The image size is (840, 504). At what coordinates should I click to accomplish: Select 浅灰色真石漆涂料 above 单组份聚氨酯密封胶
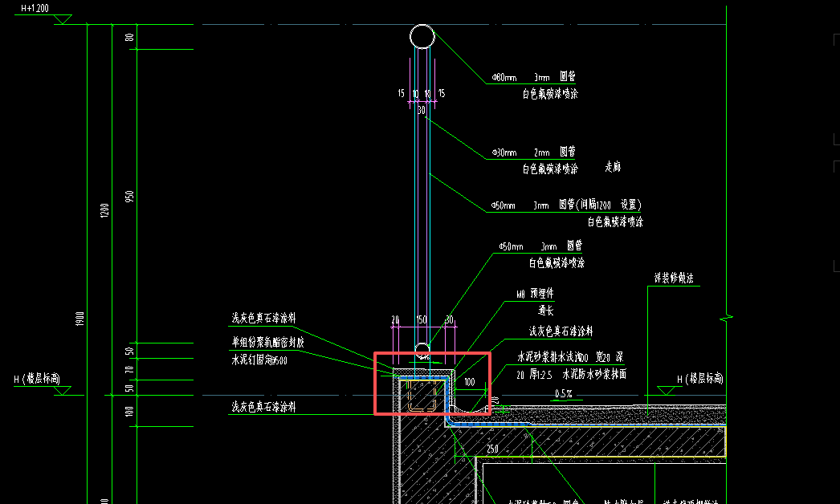point(263,318)
